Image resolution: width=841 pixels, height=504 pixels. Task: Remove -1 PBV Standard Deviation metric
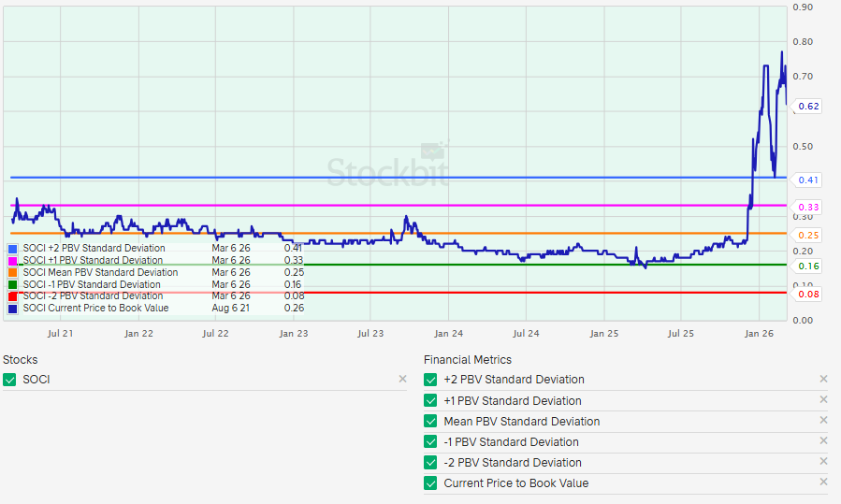823,441
